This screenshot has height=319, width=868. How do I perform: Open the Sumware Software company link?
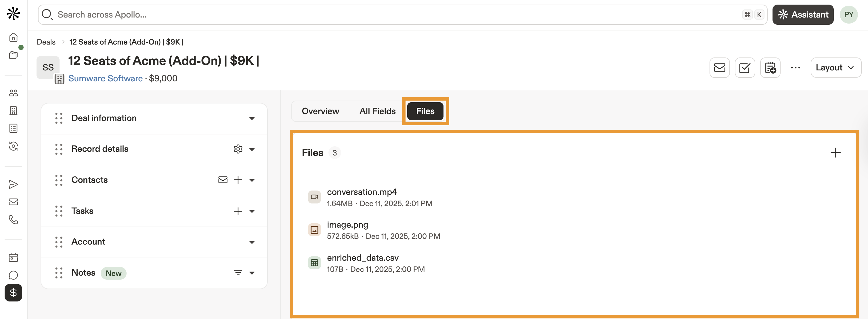tap(106, 78)
